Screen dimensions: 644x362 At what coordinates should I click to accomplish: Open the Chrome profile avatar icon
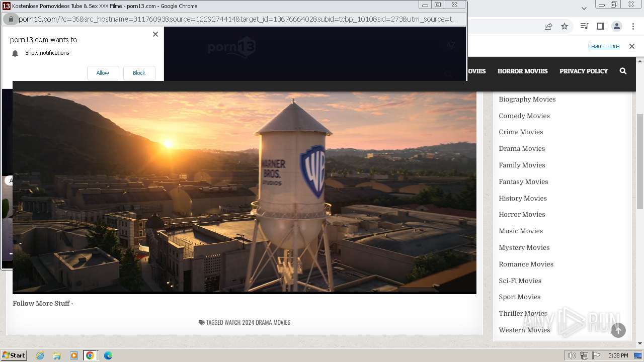616,26
